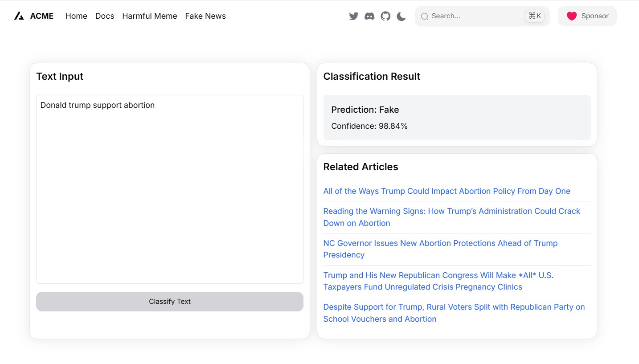
Task: Click the heart icon in Sponsor
Action: pos(572,16)
